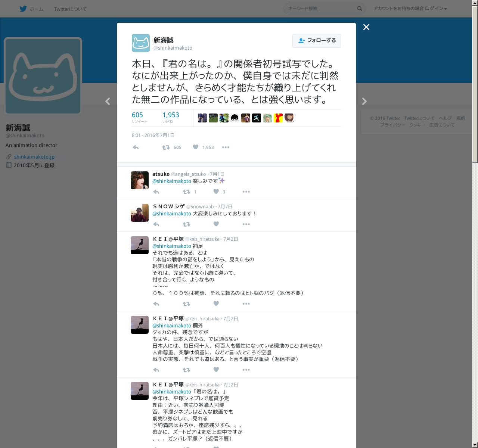Open the ヘルプ footer link
The image size is (478, 448).
click(x=445, y=118)
